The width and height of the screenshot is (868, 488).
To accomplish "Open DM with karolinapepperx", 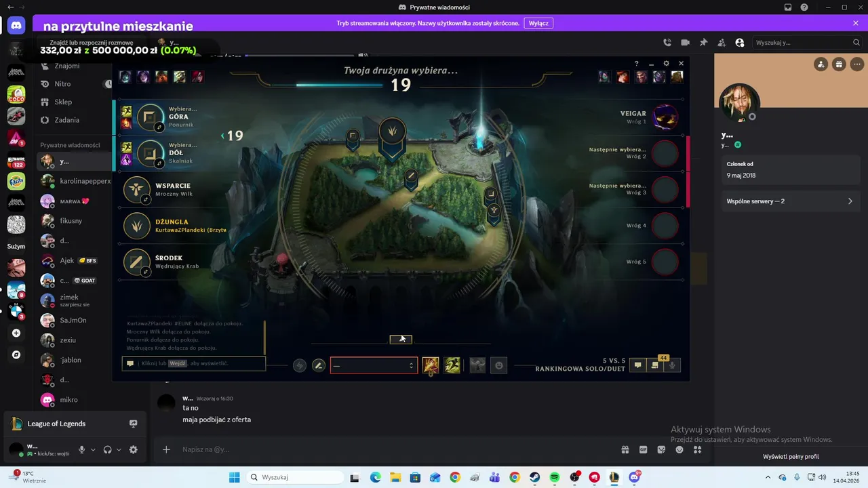I will 75,182.
